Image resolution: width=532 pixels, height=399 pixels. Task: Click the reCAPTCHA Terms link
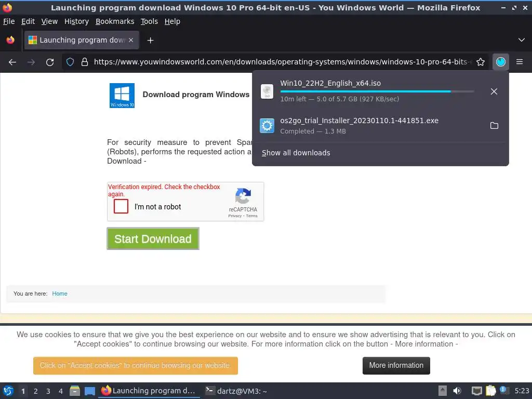252,216
